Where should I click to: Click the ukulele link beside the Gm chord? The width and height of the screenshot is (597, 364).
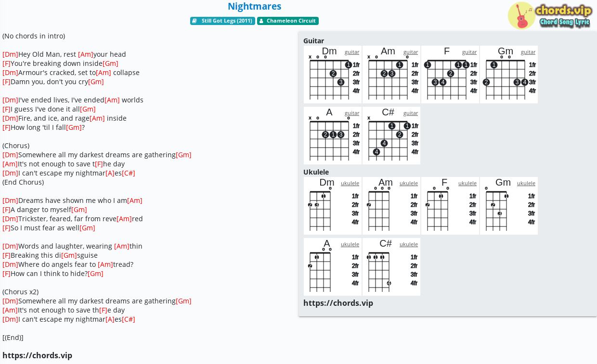point(526,183)
